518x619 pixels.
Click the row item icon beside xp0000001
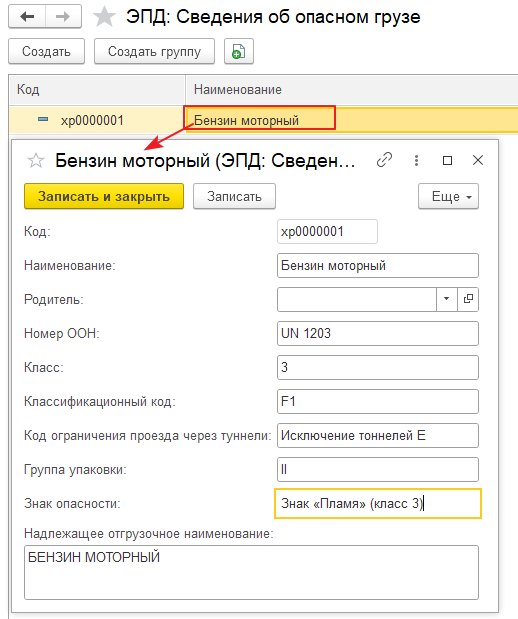[x=43, y=119]
